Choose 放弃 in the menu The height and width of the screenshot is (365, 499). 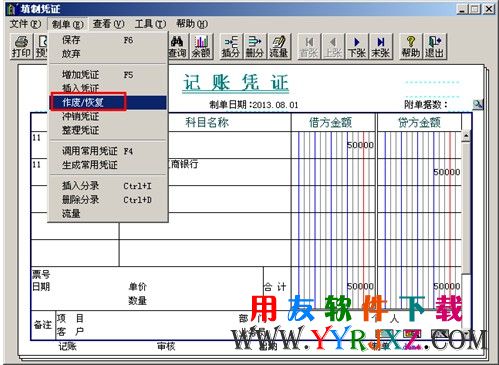pyautogui.click(x=108, y=54)
